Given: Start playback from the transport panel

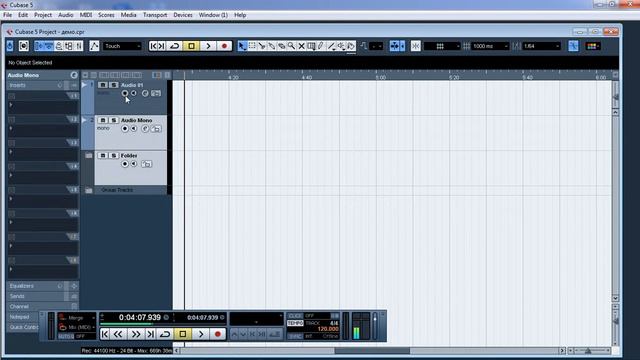Looking at the screenshot, I should 201,334.
